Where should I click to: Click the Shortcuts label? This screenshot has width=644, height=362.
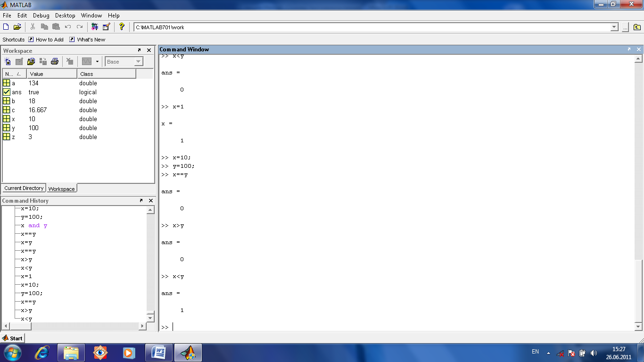[14, 40]
